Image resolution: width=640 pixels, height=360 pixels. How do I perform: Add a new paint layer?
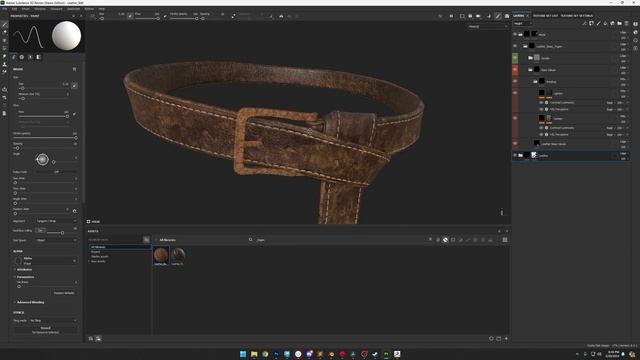tap(598, 24)
